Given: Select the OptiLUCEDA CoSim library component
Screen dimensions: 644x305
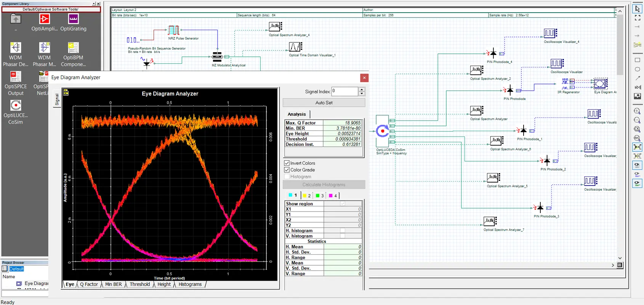Looking at the screenshot, I should pyautogui.click(x=16, y=105).
